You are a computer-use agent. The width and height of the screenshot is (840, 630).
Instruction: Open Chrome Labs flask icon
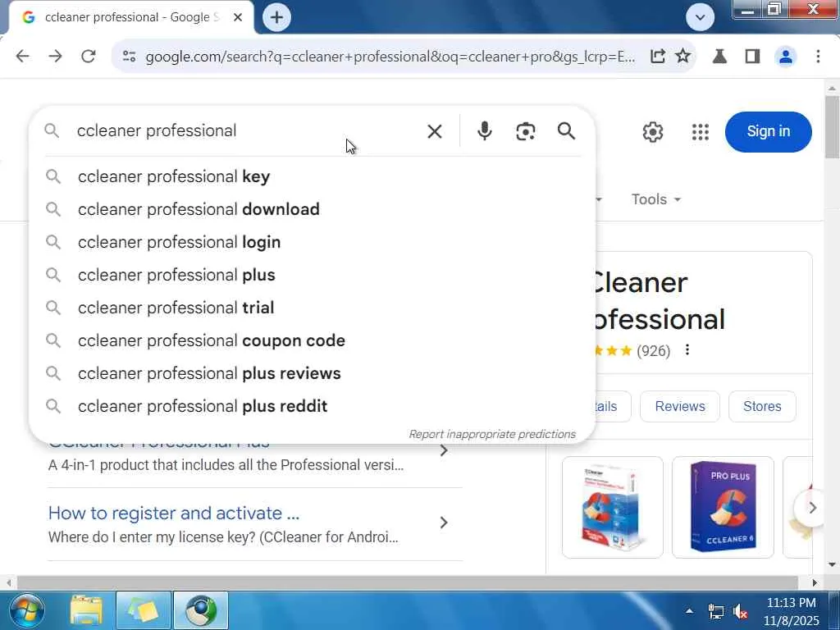click(719, 57)
